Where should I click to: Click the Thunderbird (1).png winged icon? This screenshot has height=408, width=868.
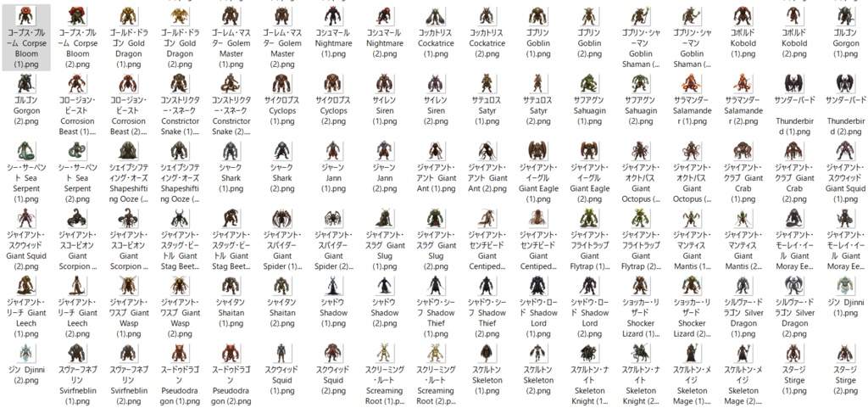[x=794, y=83]
